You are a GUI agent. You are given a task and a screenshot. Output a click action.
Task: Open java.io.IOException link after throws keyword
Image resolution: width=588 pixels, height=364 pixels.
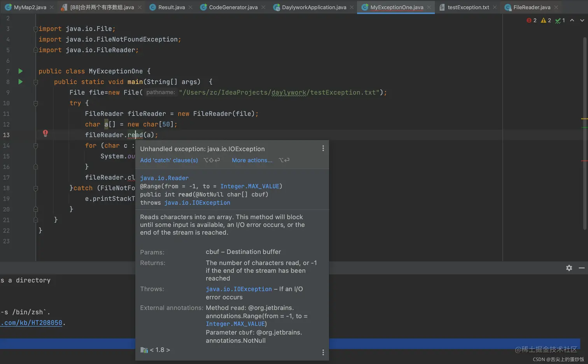[197, 202]
